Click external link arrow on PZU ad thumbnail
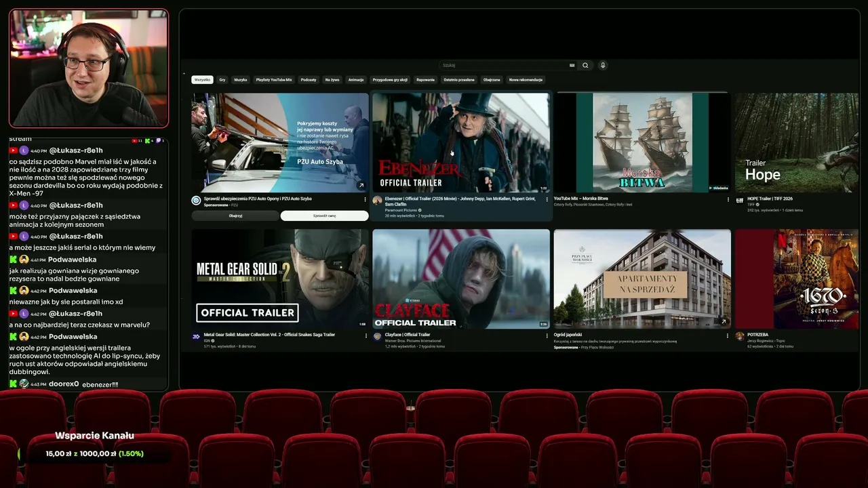The height and width of the screenshot is (488, 868). pos(361,186)
